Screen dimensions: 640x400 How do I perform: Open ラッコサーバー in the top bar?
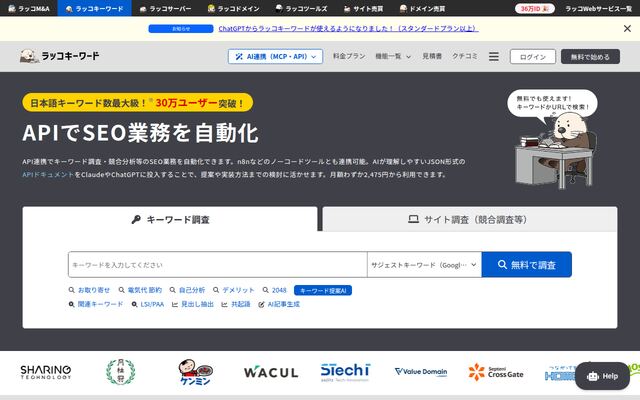(x=165, y=8)
